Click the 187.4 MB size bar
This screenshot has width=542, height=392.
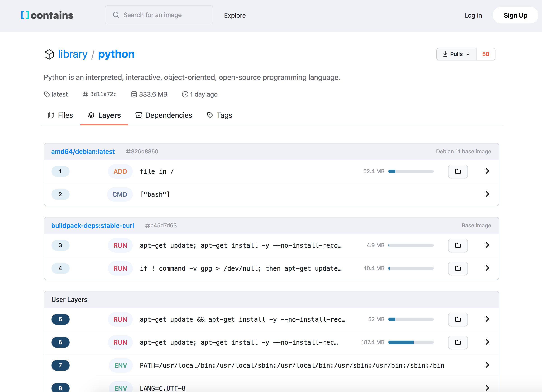tap(411, 342)
